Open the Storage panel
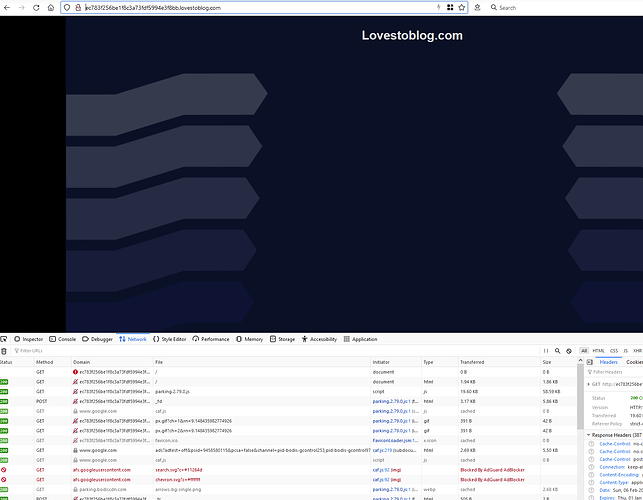The height and width of the screenshot is (500, 643). pyautogui.click(x=282, y=339)
